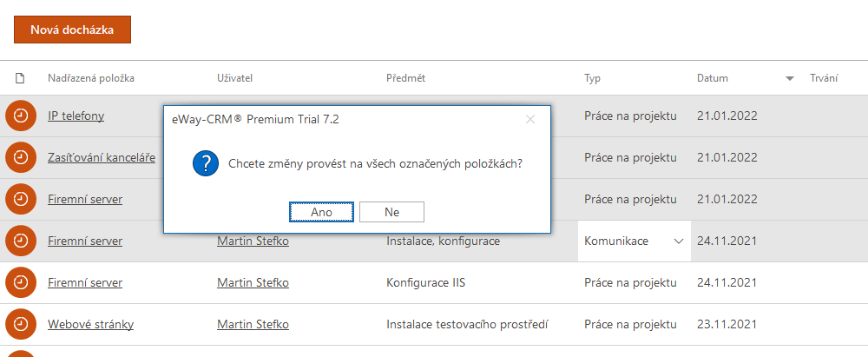
Task: Click clock icon of Instalace, konfigurace row
Action: point(21,241)
